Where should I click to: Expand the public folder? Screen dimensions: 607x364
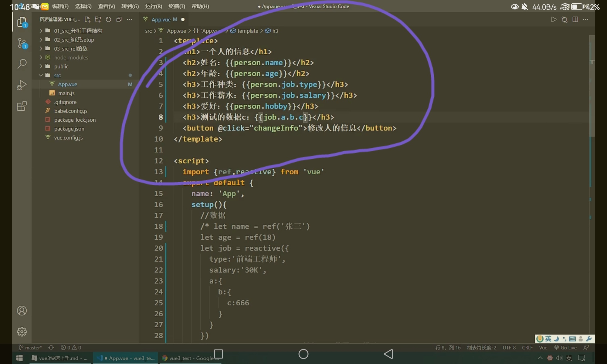pos(61,66)
